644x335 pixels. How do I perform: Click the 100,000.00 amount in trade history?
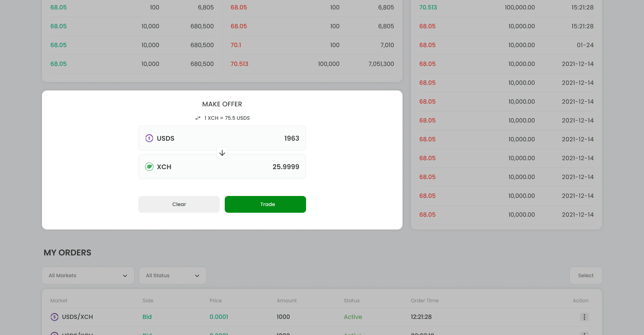point(520,8)
